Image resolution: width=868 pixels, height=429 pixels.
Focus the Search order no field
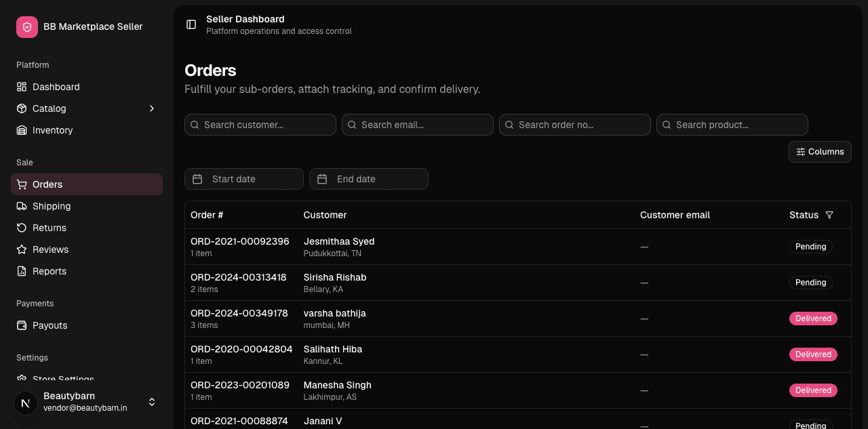click(x=575, y=125)
